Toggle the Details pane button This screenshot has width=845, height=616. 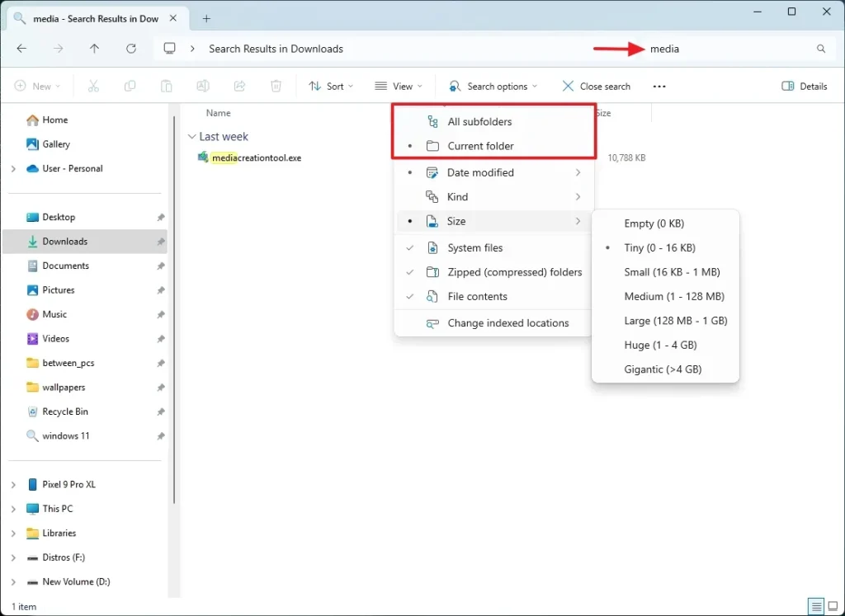point(804,86)
